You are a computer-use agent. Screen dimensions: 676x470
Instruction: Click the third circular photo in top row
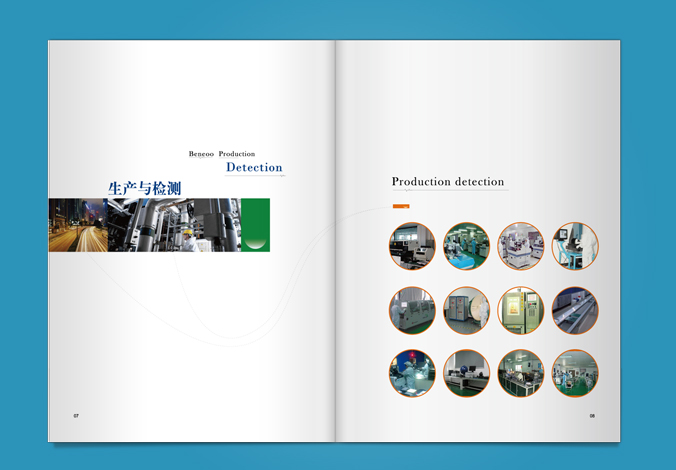521,246
